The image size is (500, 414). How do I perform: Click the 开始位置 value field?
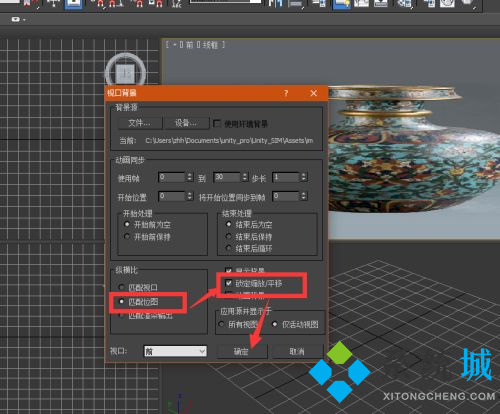click(172, 196)
